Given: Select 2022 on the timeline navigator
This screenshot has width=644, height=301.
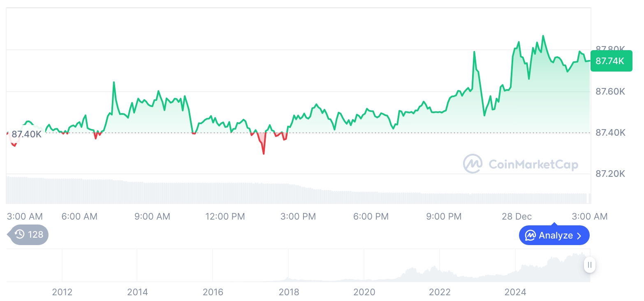Looking at the screenshot, I should [440, 292].
